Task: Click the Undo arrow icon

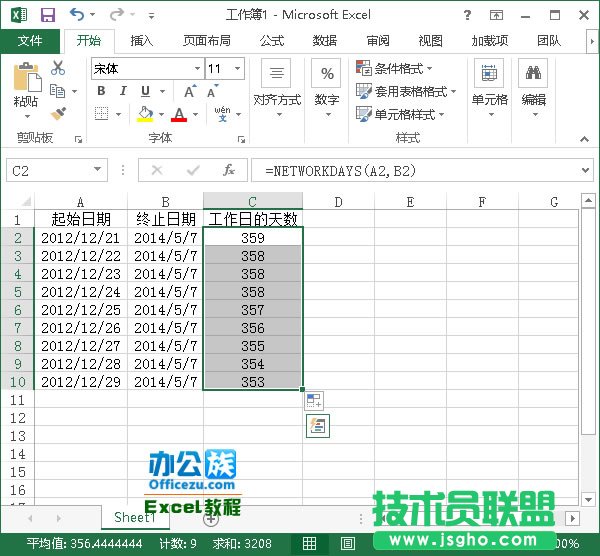Action: point(77,15)
